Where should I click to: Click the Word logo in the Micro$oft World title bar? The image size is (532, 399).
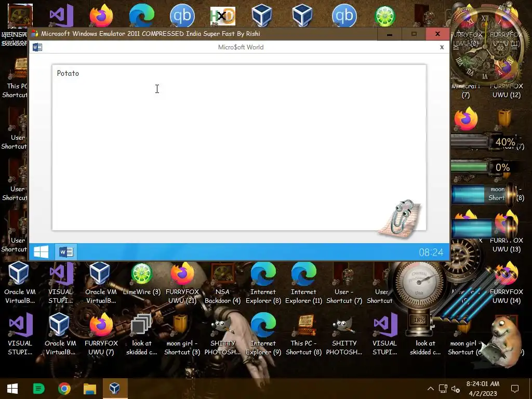[37, 47]
